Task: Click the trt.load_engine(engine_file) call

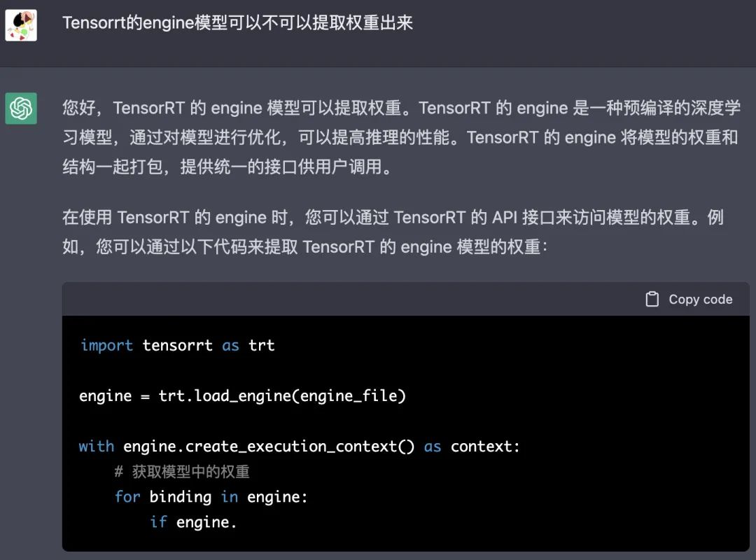Action: [x=282, y=396]
